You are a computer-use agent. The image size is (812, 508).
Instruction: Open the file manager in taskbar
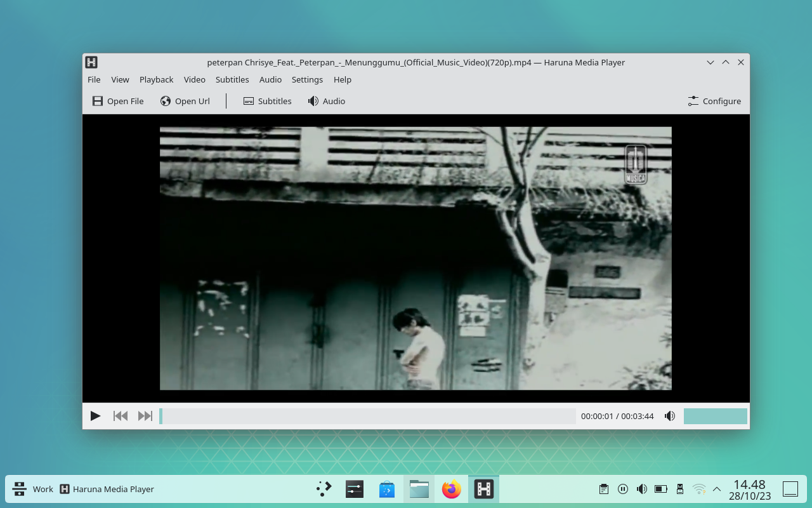(419, 489)
